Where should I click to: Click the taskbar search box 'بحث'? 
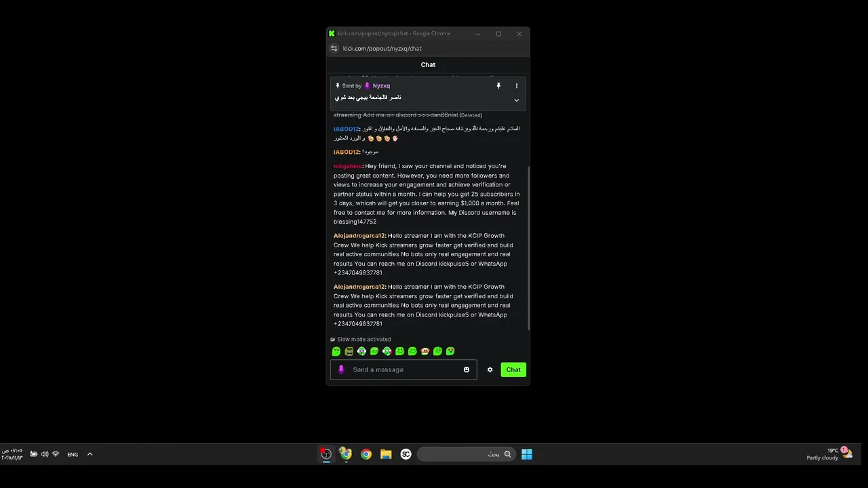point(466,454)
